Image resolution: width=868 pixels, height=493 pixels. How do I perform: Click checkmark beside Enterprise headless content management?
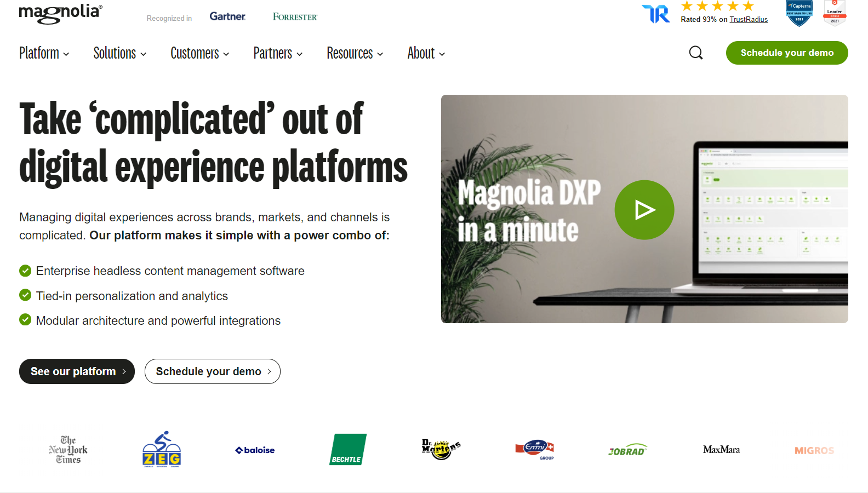point(25,271)
